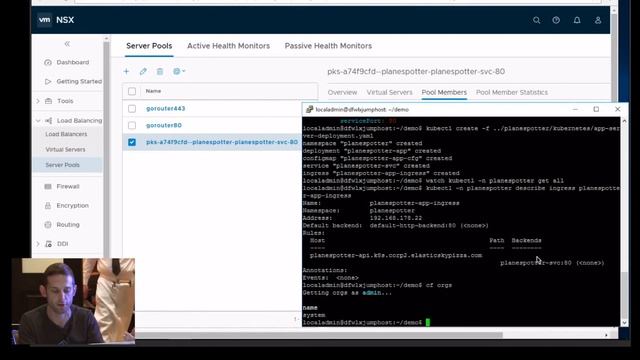Image resolution: width=640 pixels, height=360 pixels.
Task: Open the user profile icon
Action: pyautogui.click(x=598, y=20)
